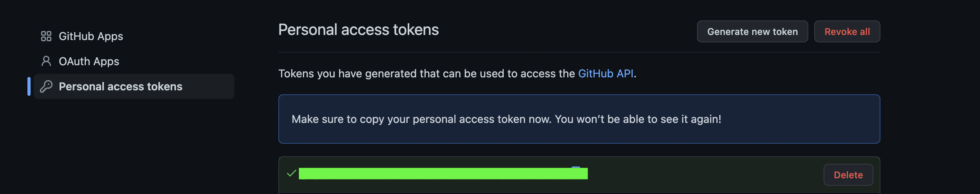Click the divider line below the heading
The width and height of the screenshot is (980, 194).
[579, 52]
